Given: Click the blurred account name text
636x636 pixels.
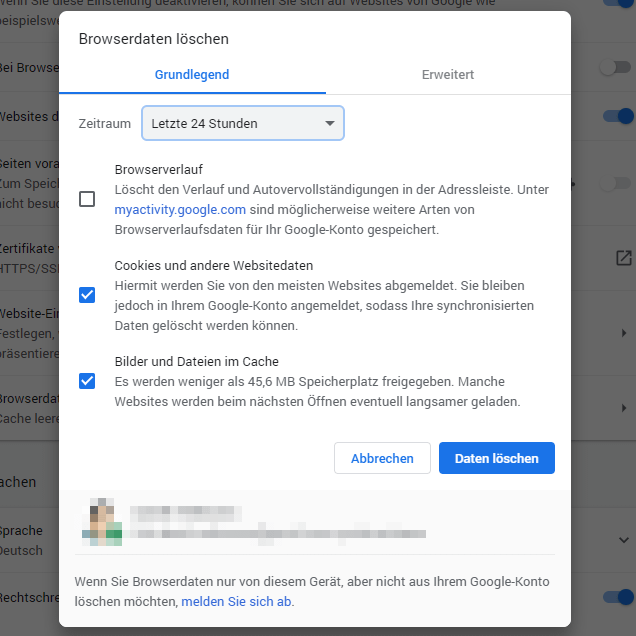Looking at the screenshot, I should click(x=186, y=514).
